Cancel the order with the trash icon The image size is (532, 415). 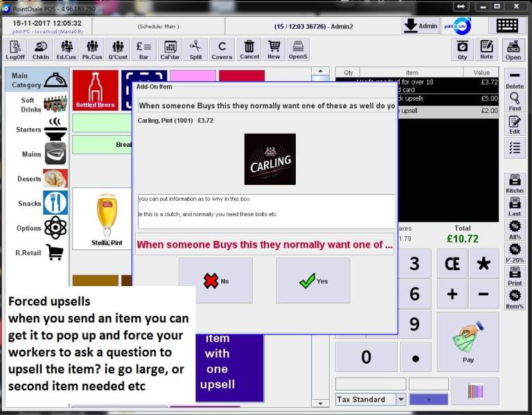(249, 50)
